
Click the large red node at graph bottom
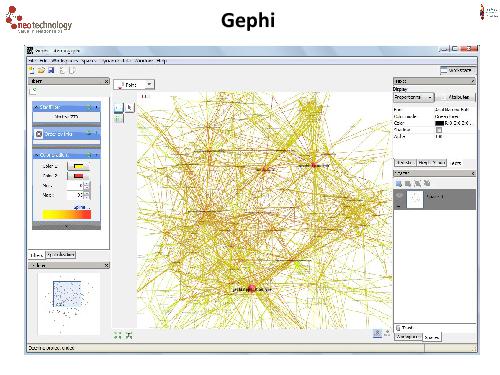[x=252, y=288]
